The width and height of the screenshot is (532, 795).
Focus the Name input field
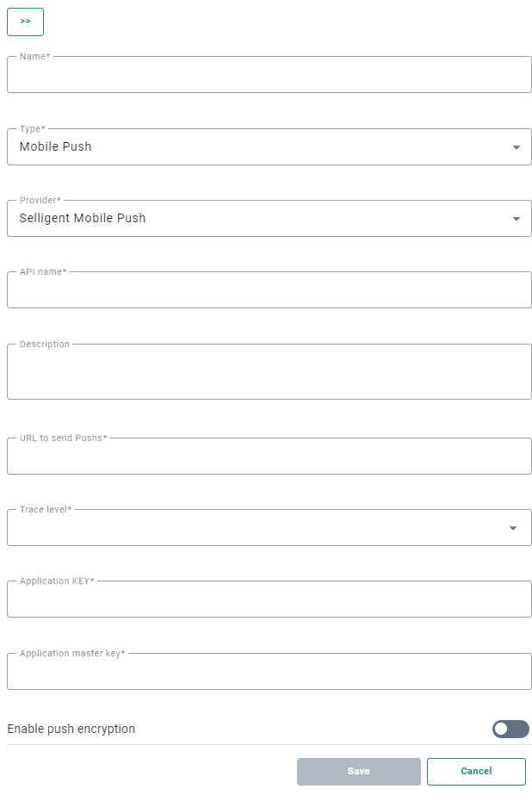click(x=269, y=76)
